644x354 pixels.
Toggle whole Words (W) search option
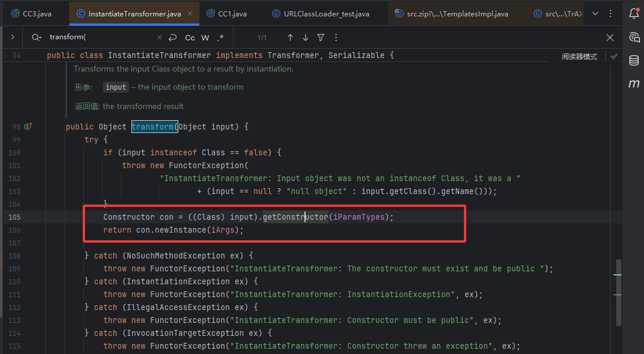tap(205, 38)
